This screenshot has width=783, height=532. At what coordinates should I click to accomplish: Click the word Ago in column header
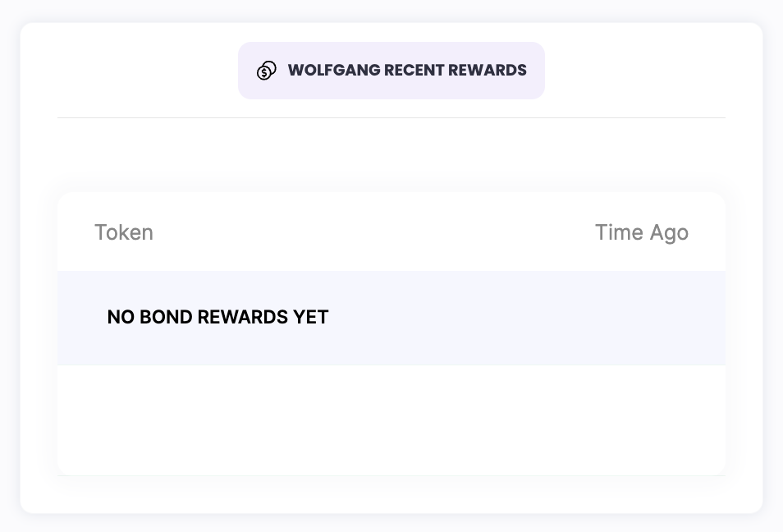pos(669,232)
